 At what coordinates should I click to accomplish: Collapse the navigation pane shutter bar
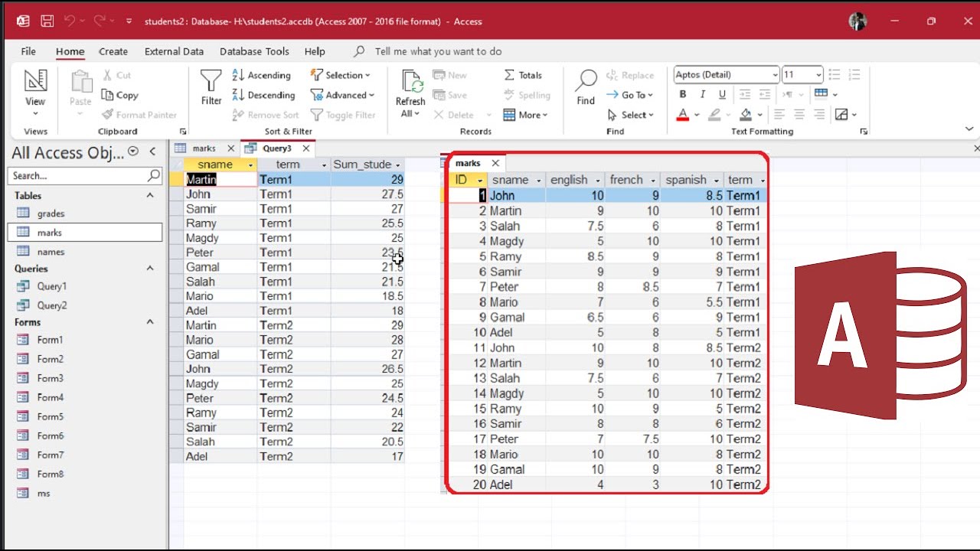pyautogui.click(x=152, y=152)
